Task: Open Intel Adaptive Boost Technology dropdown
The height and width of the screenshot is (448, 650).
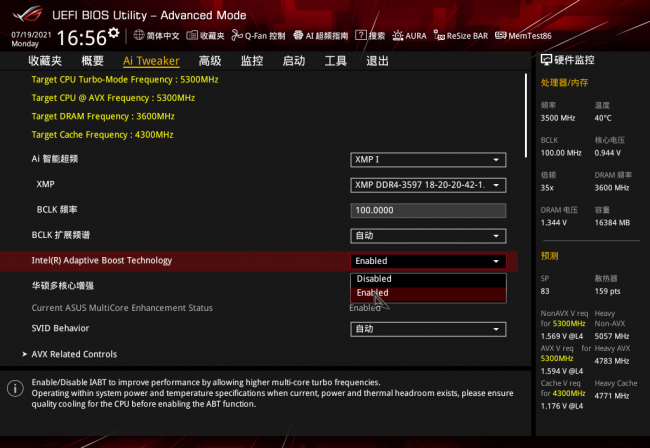Action: (x=428, y=261)
